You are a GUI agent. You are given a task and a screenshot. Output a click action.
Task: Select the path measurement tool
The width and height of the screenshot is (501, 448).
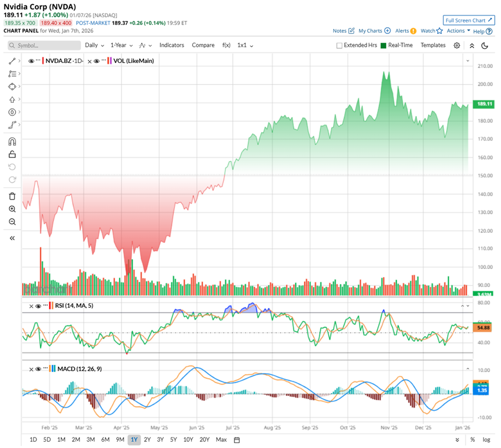pyautogui.click(x=12, y=125)
